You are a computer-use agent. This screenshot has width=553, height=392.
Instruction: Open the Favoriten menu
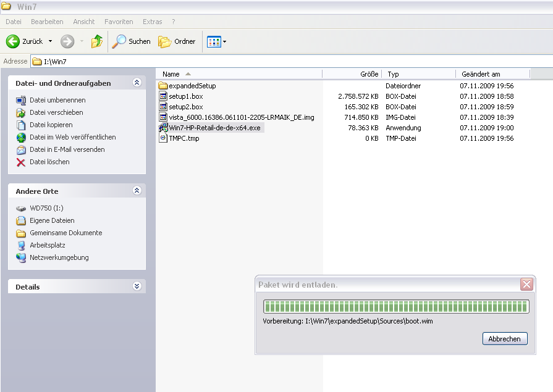click(119, 22)
